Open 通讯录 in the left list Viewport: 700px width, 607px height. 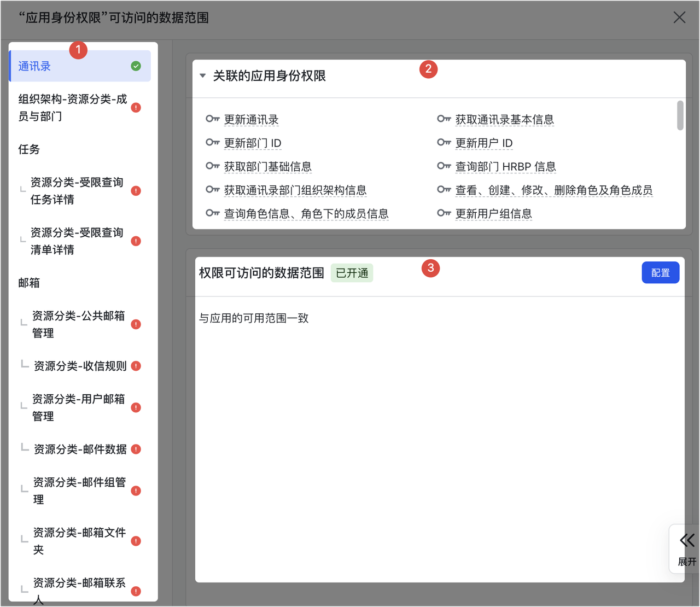(x=34, y=66)
